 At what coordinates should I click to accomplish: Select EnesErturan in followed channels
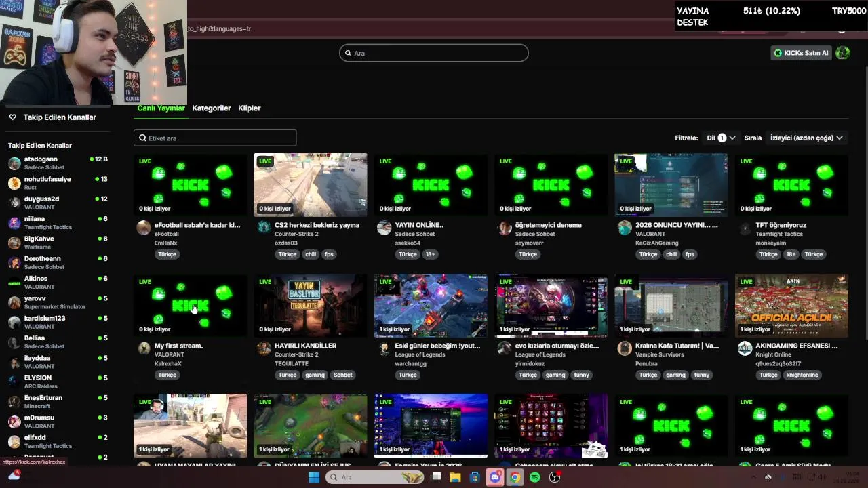pyautogui.click(x=58, y=402)
